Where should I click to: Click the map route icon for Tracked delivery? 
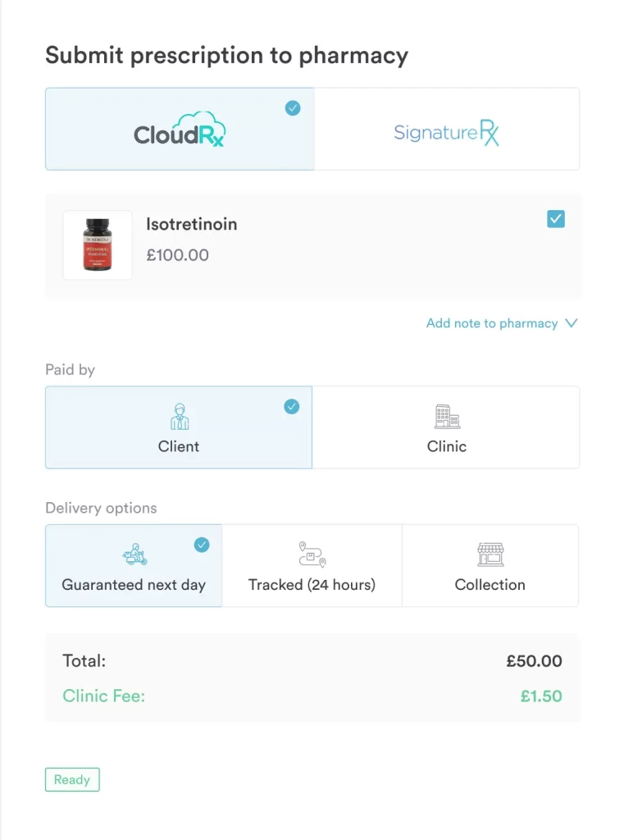pyautogui.click(x=312, y=553)
